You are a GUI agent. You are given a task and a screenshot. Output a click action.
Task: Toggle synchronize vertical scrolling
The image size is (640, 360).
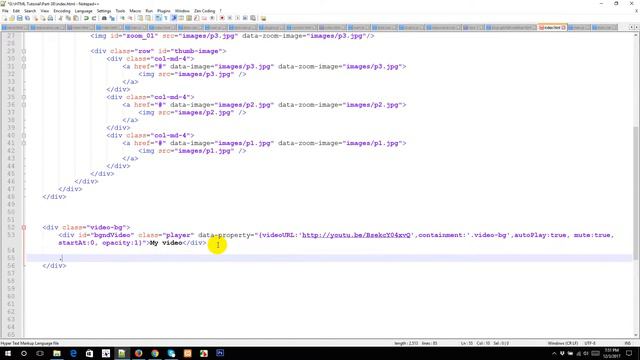tap(140, 18)
